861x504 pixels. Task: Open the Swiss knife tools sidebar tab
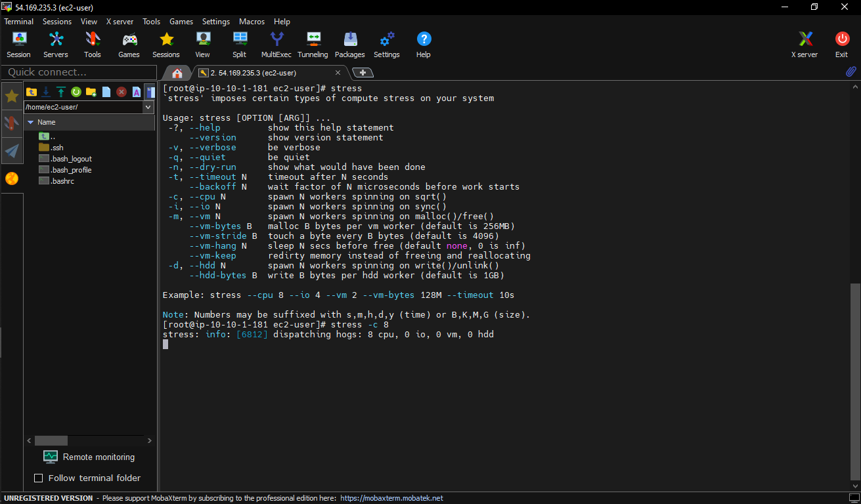[x=12, y=123]
